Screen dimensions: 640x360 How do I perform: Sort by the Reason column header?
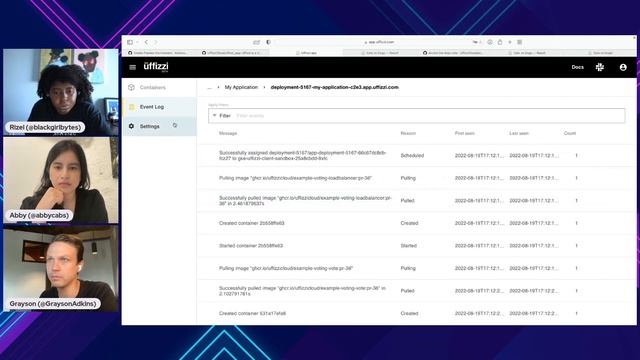coord(408,133)
